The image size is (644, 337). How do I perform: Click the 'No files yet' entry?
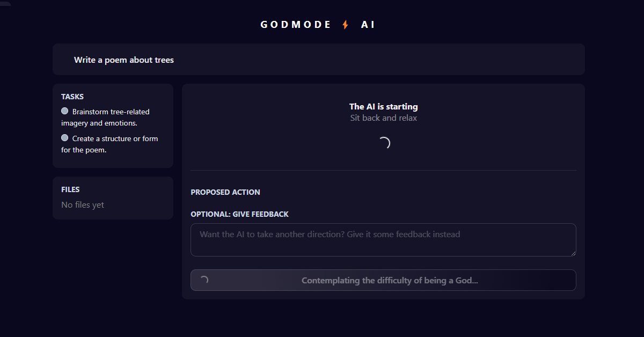(82, 204)
